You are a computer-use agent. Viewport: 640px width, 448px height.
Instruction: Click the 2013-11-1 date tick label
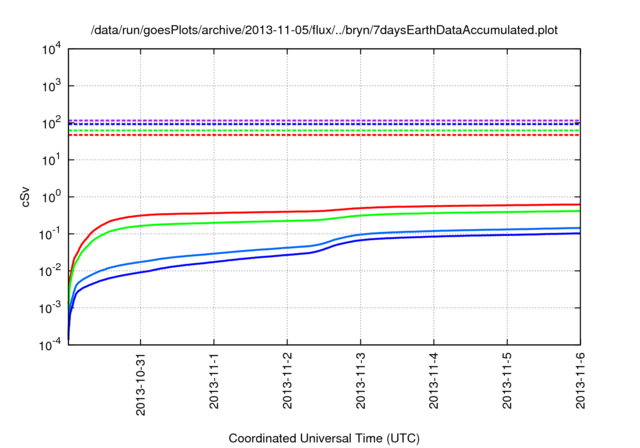point(214,381)
